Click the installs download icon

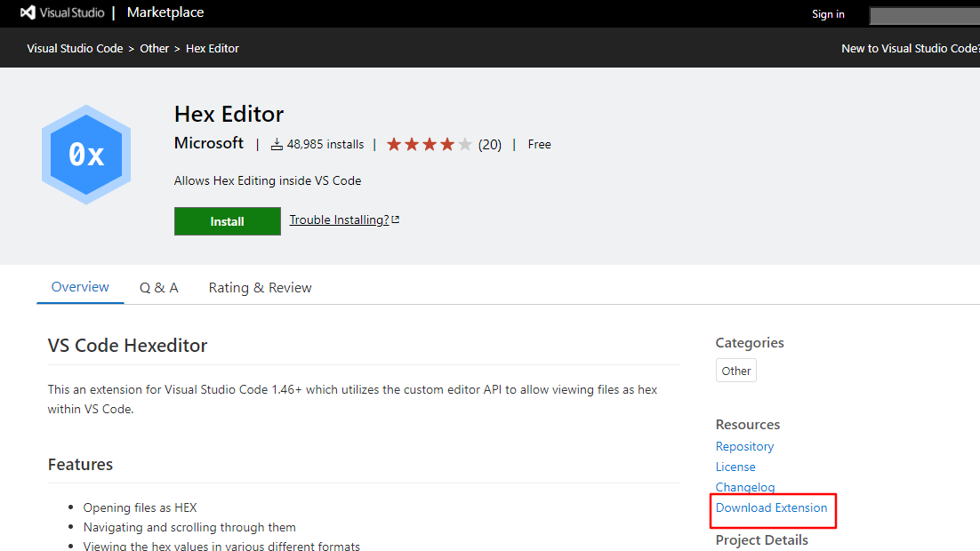(277, 145)
